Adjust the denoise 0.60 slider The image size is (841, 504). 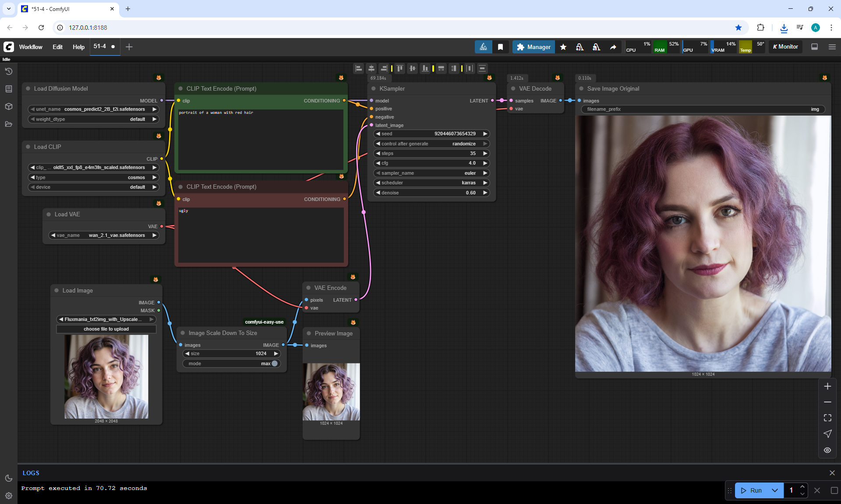tap(431, 193)
